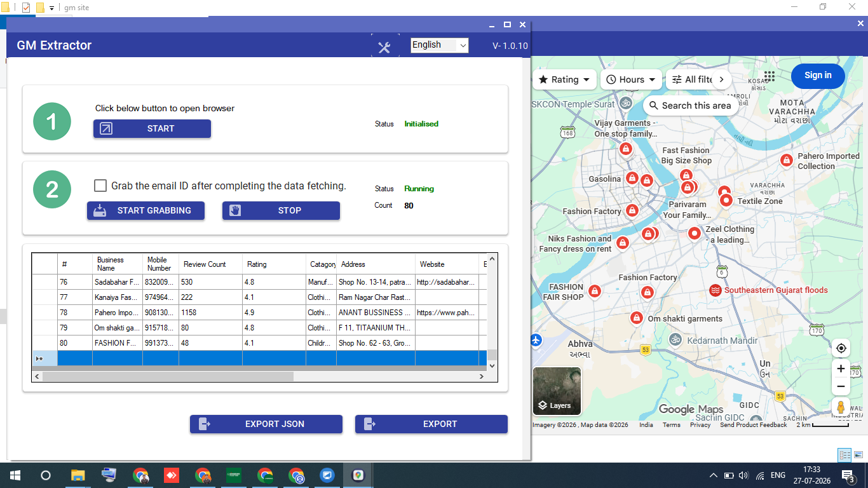Select the FASHION F... business name cell
Image resolution: width=868 pixels, height=488 pixels.
(x=118, y=343)
